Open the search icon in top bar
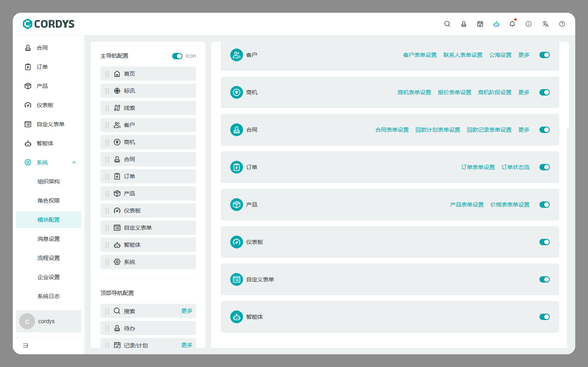The width and height of the screenshot is (588, 367). (447, 24)
